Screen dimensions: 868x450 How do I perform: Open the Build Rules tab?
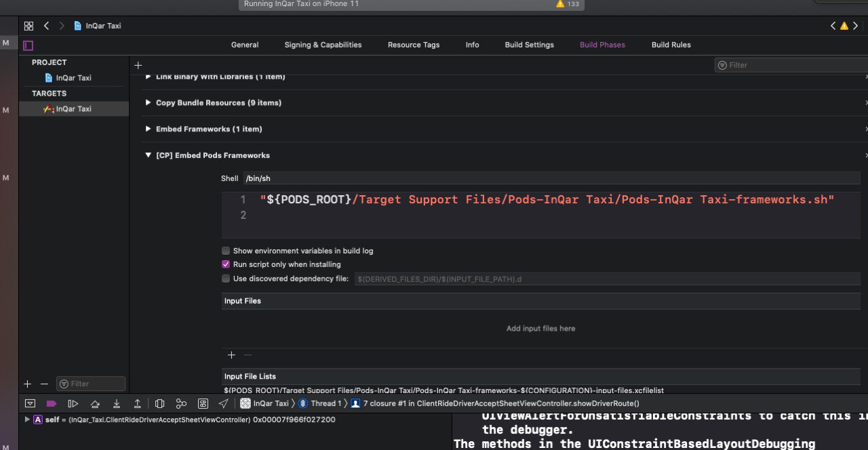coord(671,45)
